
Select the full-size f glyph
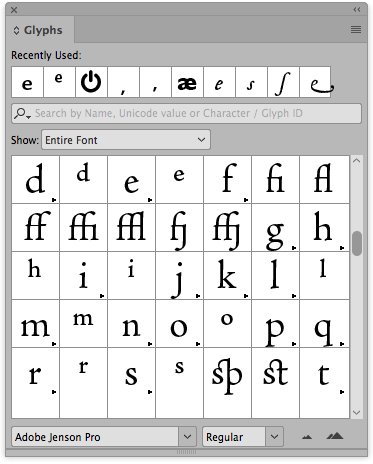tap(227, 179)
